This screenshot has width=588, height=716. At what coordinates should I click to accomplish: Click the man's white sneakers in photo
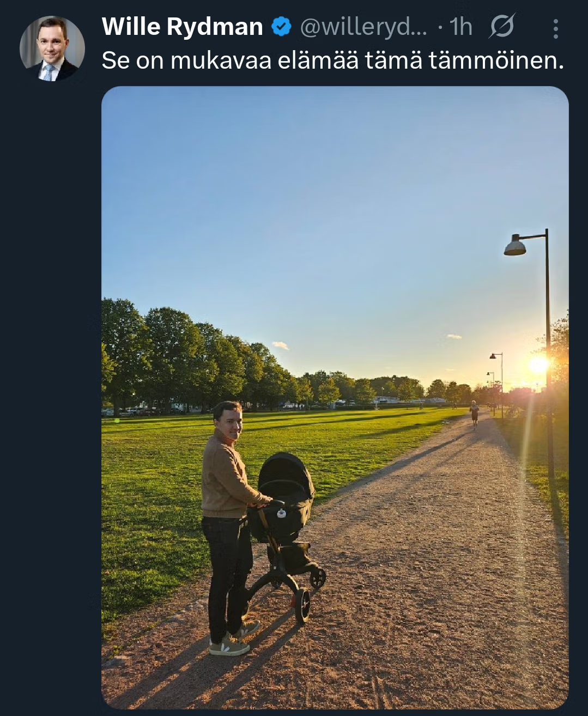click(x=233, y=639)
